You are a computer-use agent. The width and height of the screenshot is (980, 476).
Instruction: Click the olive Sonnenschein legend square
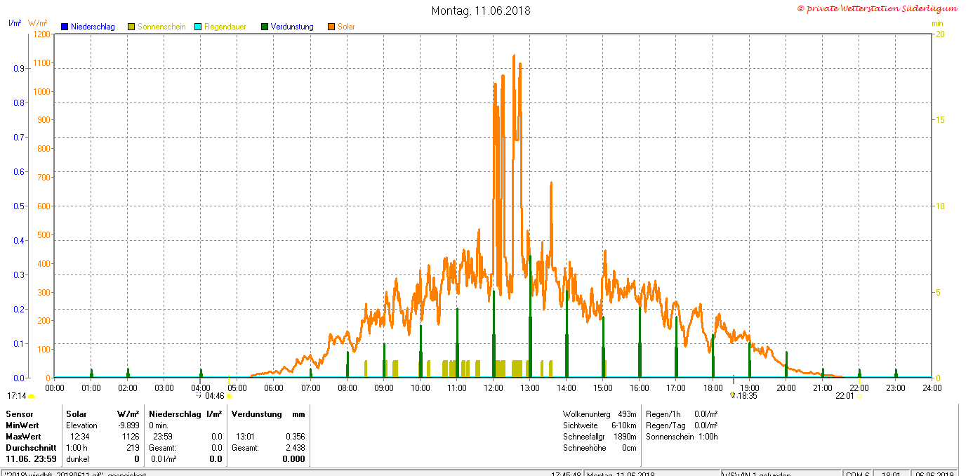(131, 27)
